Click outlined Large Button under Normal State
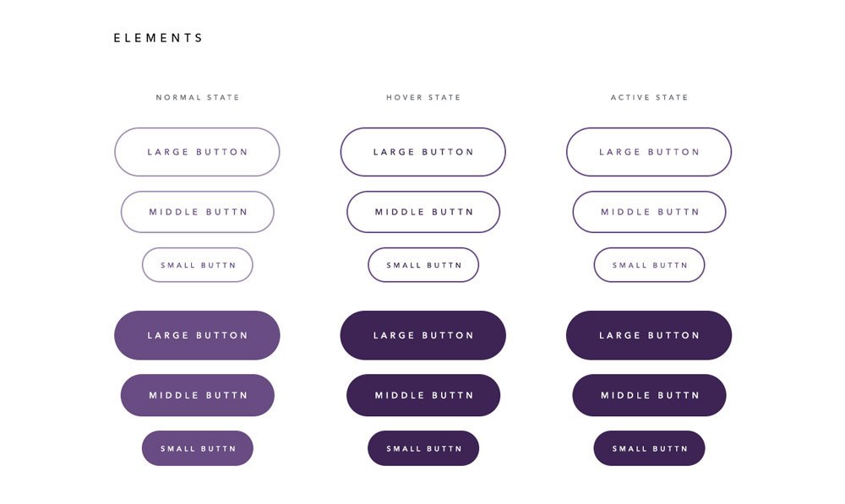845x504 pixels. pos(197,152)
